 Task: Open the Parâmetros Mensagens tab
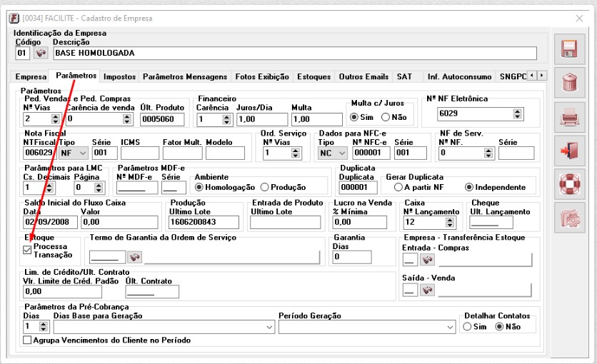click(x=185, y=77)
